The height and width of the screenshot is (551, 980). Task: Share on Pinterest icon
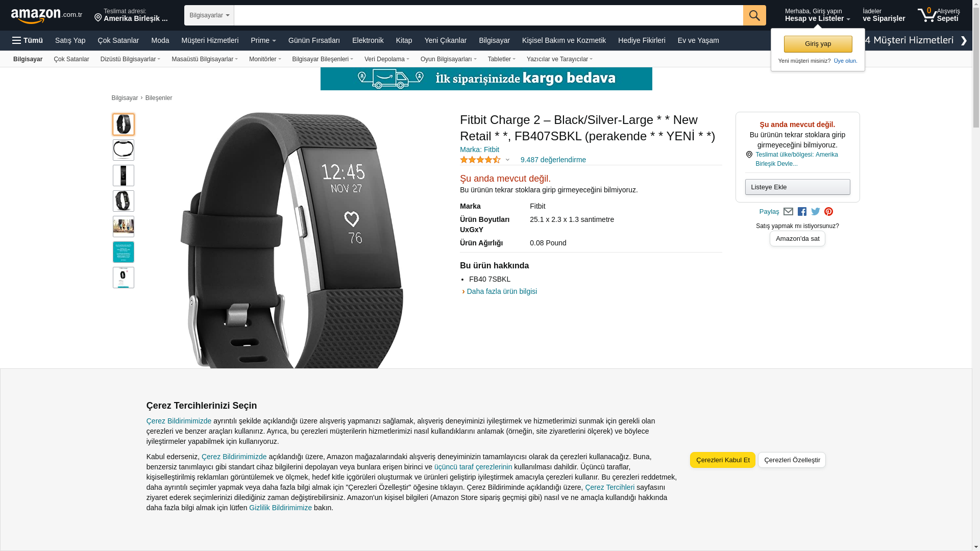pyautogui.click(x=828, y=212)
